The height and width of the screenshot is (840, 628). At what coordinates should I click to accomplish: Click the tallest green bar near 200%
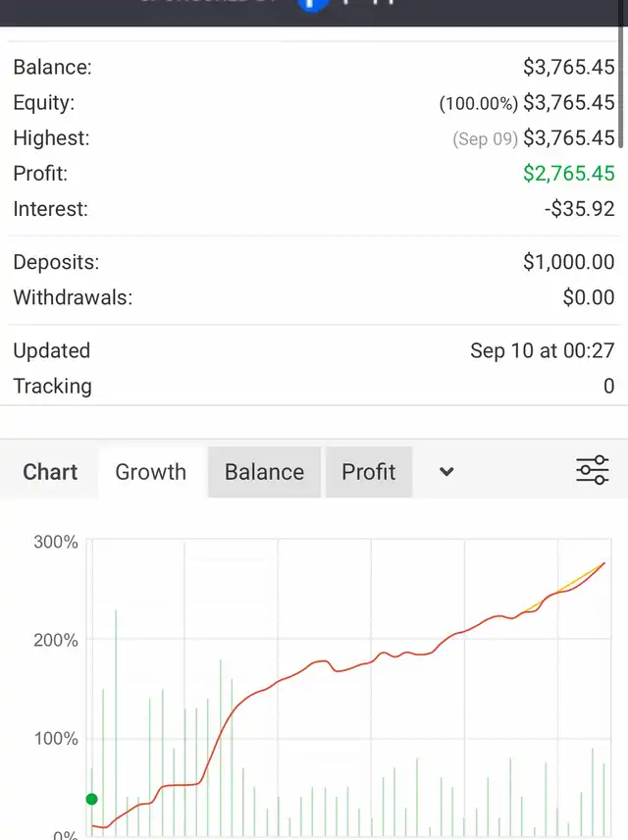point(116,687)
